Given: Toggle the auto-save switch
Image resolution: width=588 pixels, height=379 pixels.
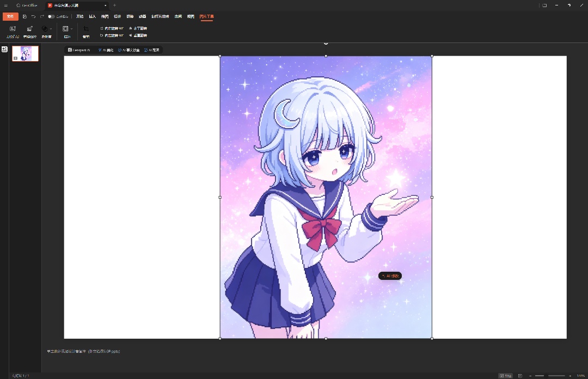Looking at the screenshot, I should (x=51, y=16).
